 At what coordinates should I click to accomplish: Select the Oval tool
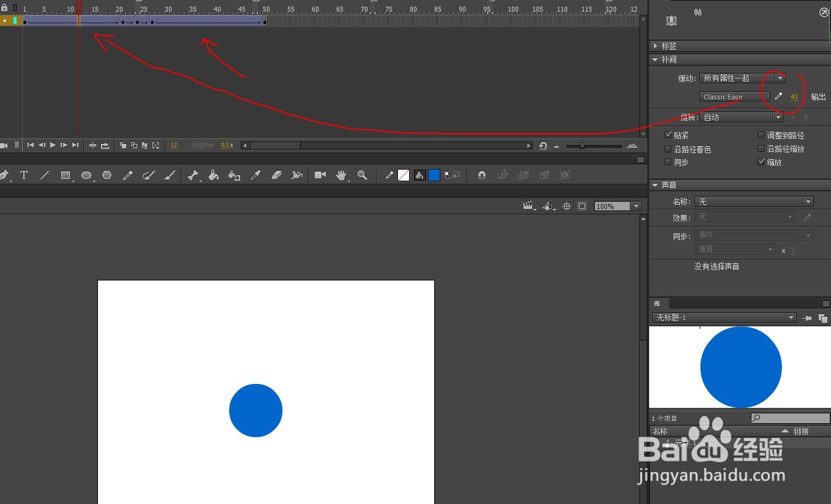(x=86, y=175)
